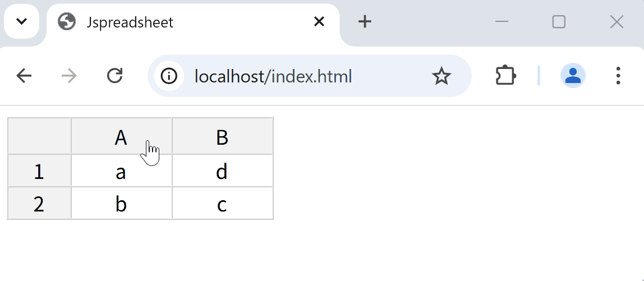This screenshot has height=281, width=644.
Task: Switch to the Jspreadsheet tab
Action: click(168, 22)
